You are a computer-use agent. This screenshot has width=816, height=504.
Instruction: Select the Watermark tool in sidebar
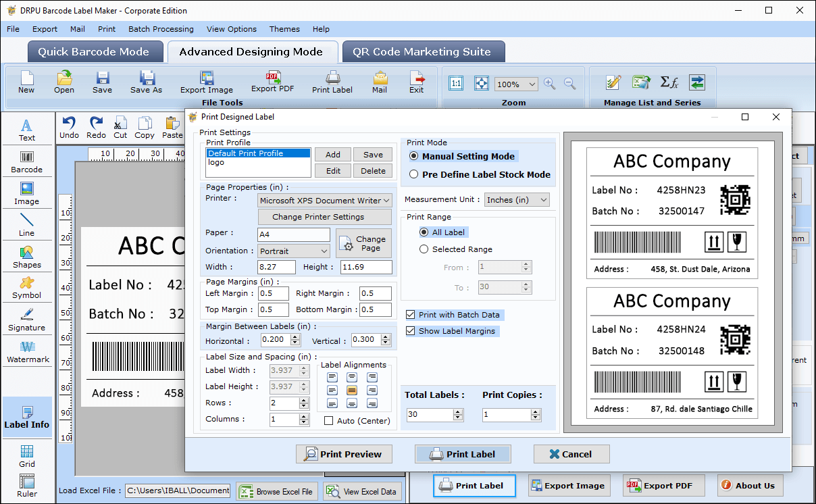point(28,351)
